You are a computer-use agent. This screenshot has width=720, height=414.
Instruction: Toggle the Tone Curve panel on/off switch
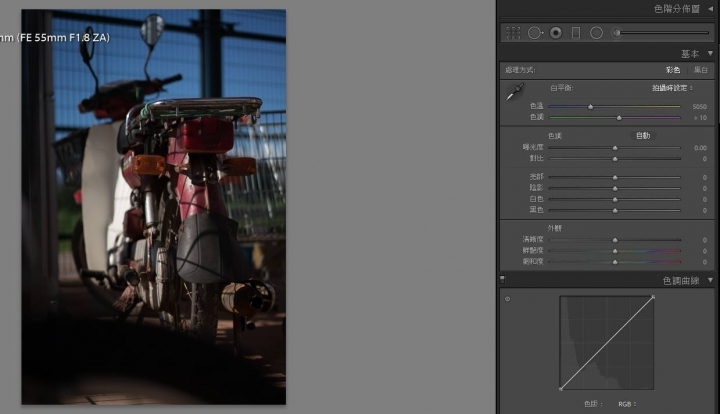point(502,279)
